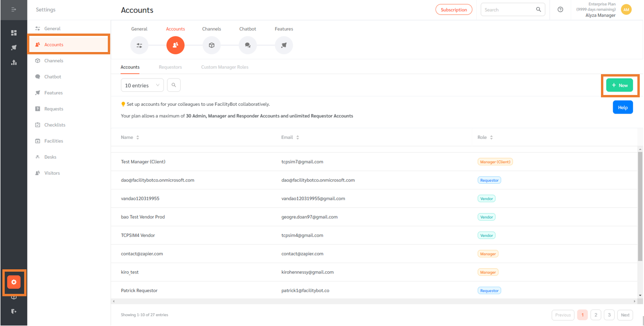The height and width of the screenshot is (326, 644).
Task: Select the analytics bar chart sidebar icon
Action: pos(14,62)
